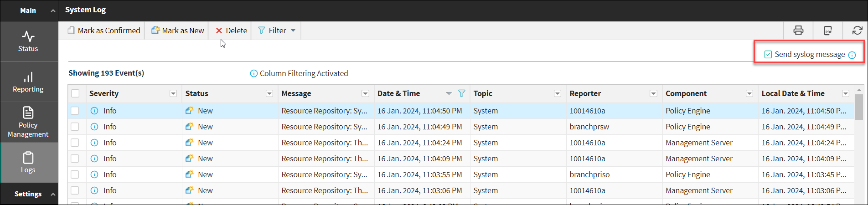Refresh the system log list
This screenshot has height=205, width=868.
(x=857, y=31)
